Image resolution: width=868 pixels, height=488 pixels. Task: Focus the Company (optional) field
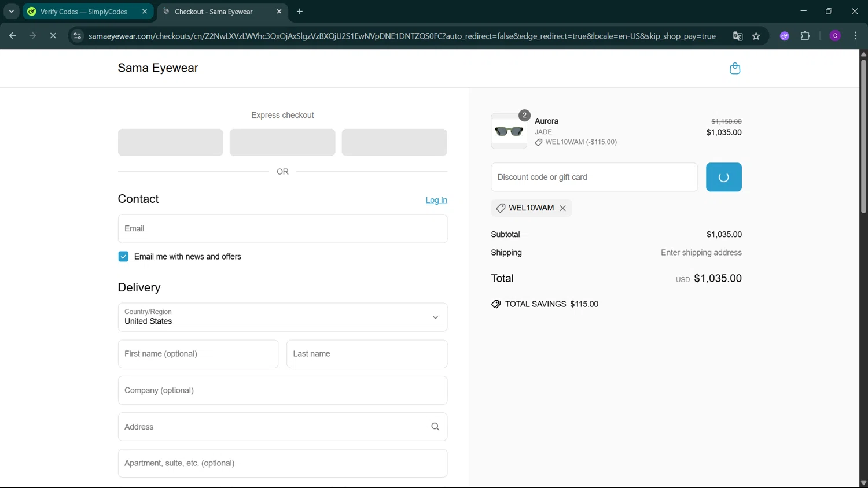click(x=282, y=390)
